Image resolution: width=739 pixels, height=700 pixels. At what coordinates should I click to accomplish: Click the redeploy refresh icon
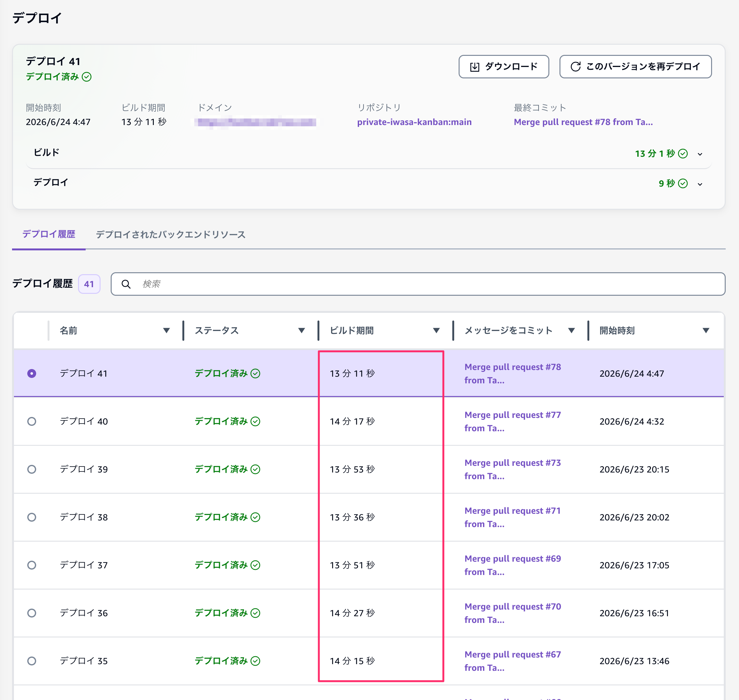(576, 67)
